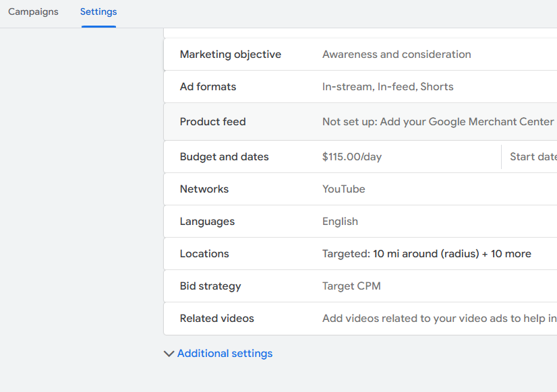557x392 pixels.
Task: Select the Settings tab
Action: pyautogui.click(x=98, y=12)
